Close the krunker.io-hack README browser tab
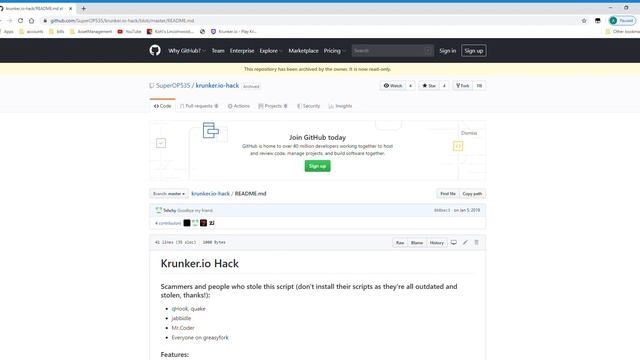This screenshot has width=640, height=360. (70, 8)
